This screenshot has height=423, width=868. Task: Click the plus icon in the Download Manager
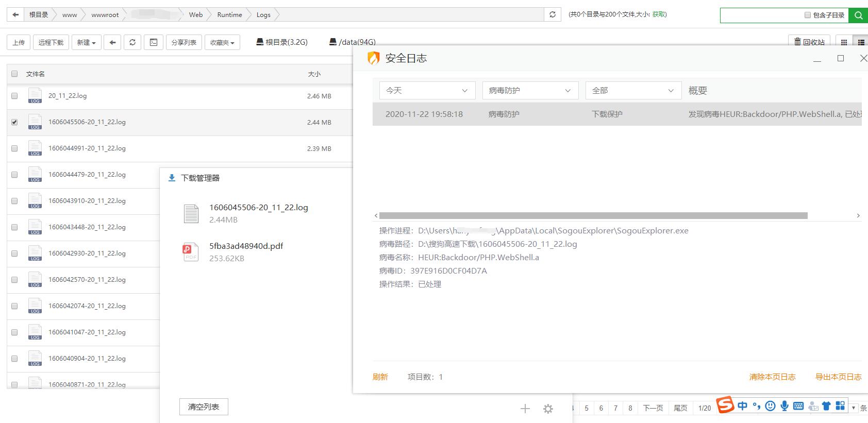[x=525, y=409]
